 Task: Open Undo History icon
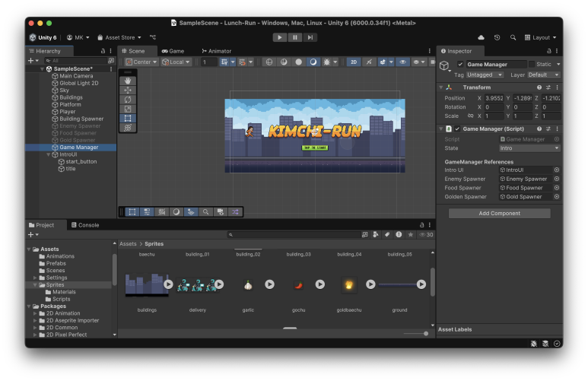(497, 37)
